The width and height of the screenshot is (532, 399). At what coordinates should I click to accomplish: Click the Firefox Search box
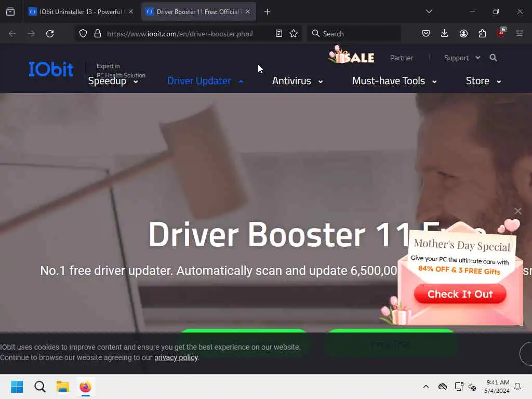354,34
